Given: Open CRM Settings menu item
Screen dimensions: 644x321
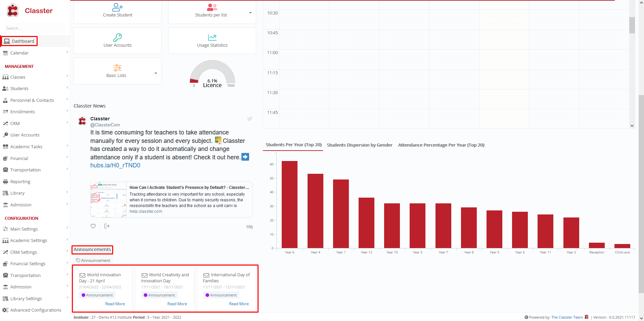Looking at the screenshot, I should pos(24,252).
